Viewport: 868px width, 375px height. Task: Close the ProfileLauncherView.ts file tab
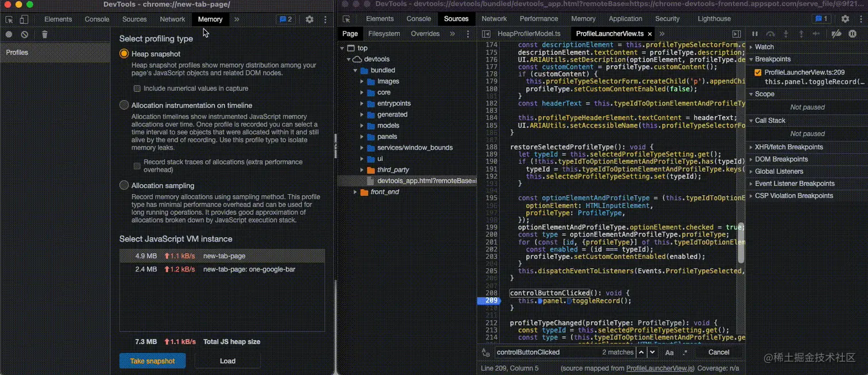(649, 34)
